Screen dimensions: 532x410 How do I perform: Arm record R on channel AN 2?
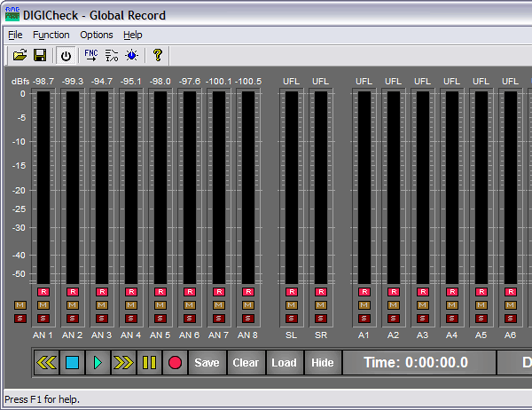tap(73, 292)
